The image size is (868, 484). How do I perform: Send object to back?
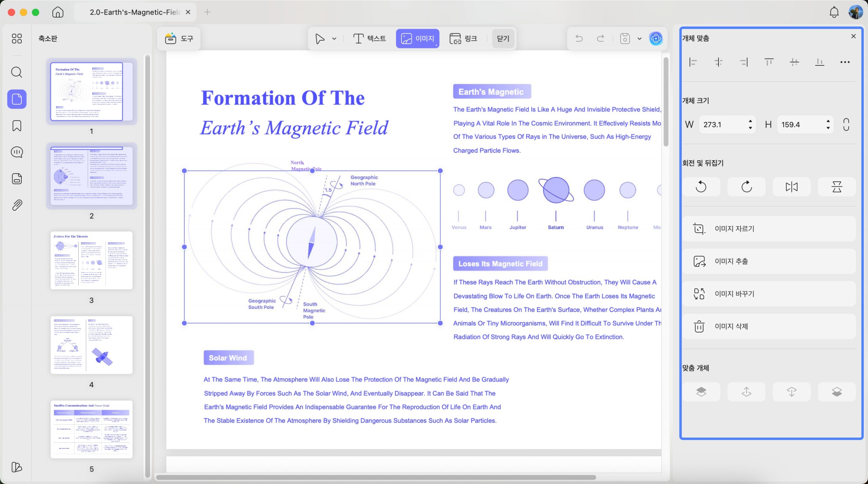point(837,392)
